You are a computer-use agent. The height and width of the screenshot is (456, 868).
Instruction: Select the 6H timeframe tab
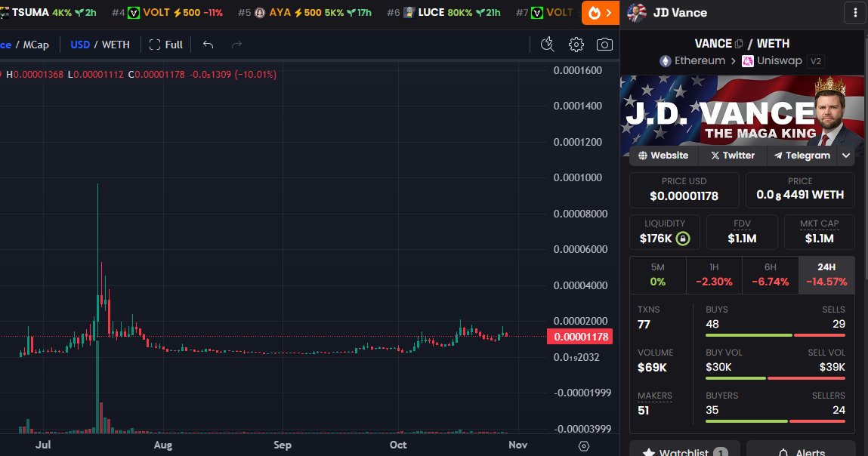(x=770, y=275)
